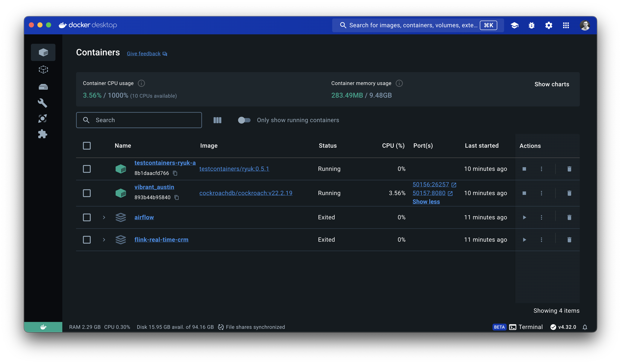Click the Containers panel icon in sidebar
Screen dimensions: 621x364
point(43,52)
